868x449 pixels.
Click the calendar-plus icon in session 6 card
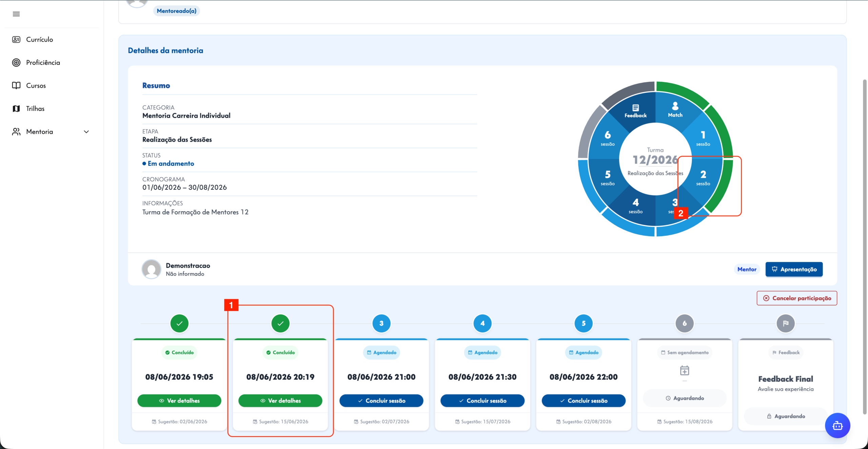pyautogui.click(x=685, y=370)
